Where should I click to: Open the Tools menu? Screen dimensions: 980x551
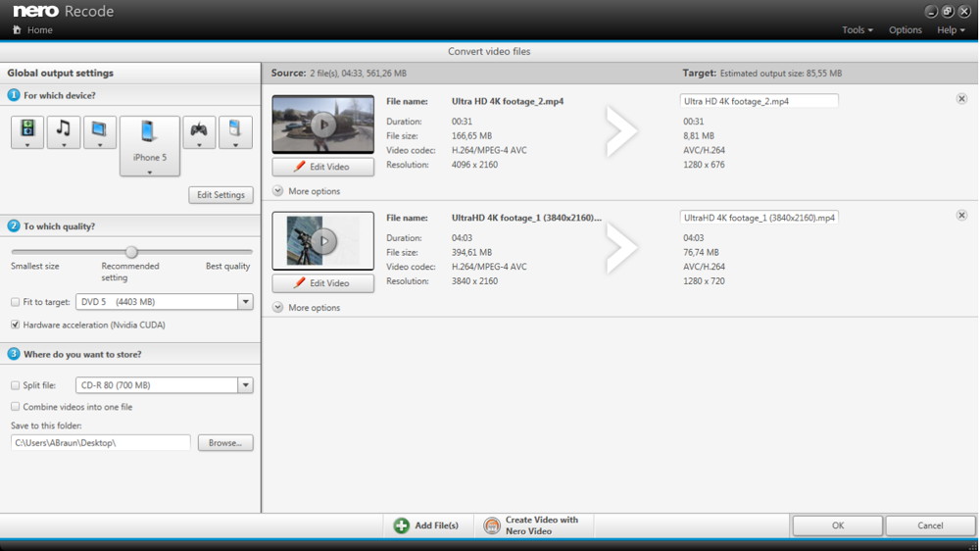coord(857,30)
